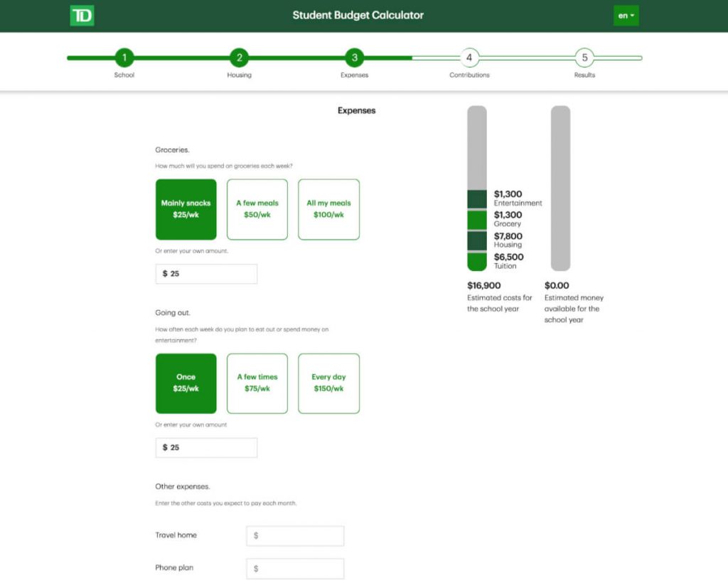
Task: Switch to the School step label
Action: 124,74
